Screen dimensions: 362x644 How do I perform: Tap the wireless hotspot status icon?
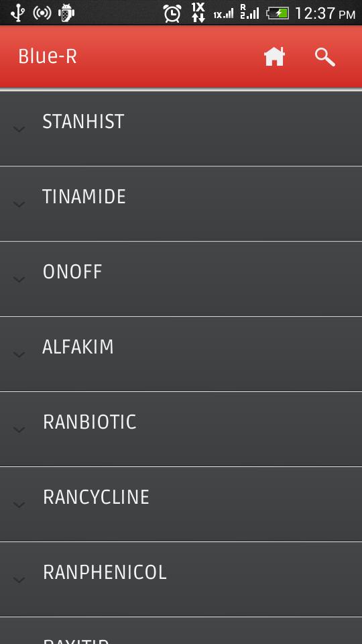[x=42, y=13]
